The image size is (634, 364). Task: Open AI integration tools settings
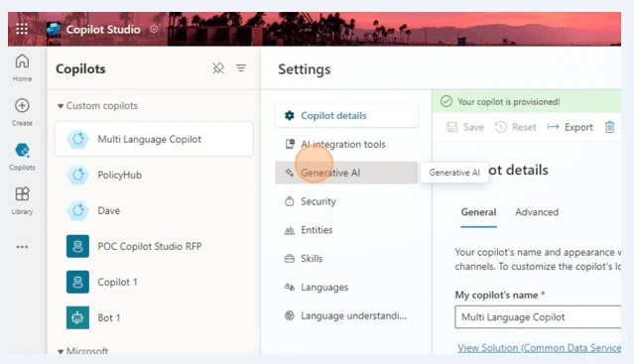346,144
